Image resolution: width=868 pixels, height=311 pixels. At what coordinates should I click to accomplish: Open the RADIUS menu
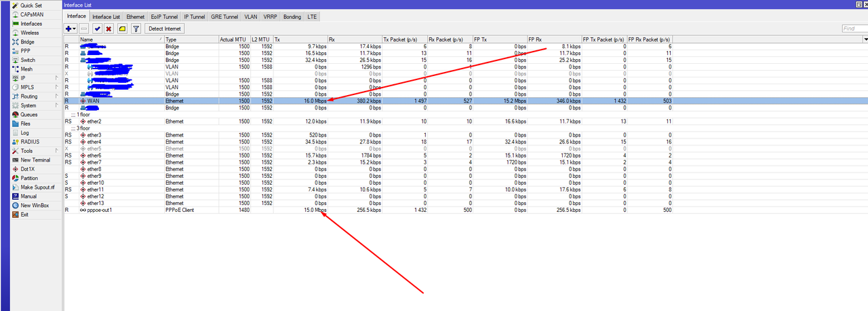31,142
